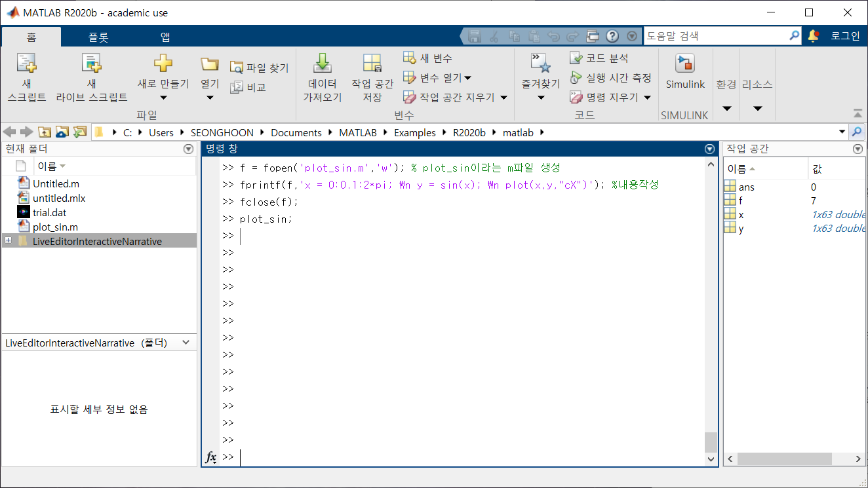
Task: Open 작업 공간 panel actions menu
Action: (x=858, y=149)
